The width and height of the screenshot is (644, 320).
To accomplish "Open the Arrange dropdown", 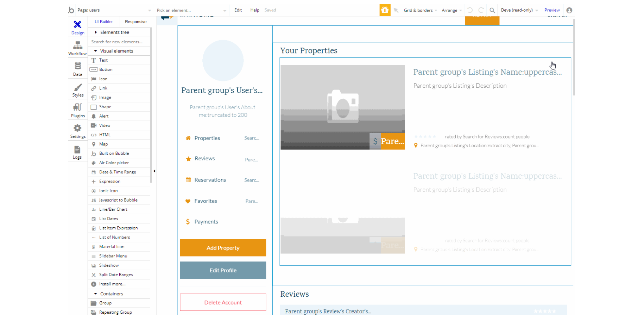I will click(452, 10).
